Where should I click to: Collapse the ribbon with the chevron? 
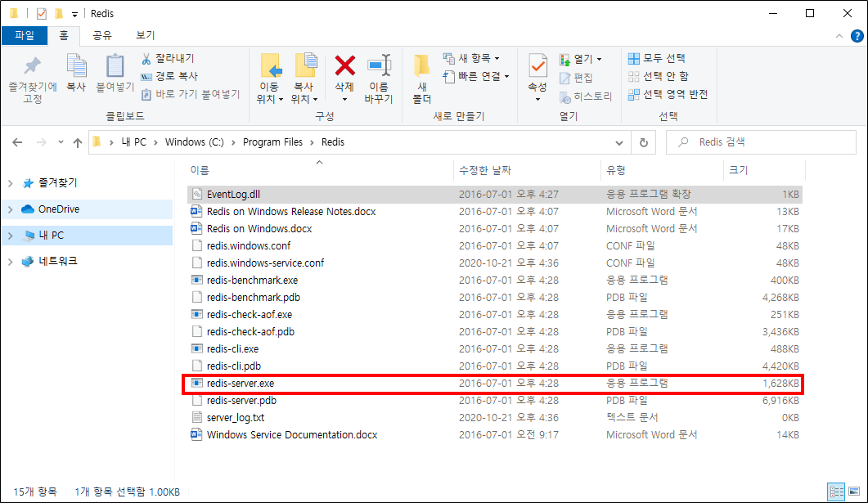(x=839, y=36)
